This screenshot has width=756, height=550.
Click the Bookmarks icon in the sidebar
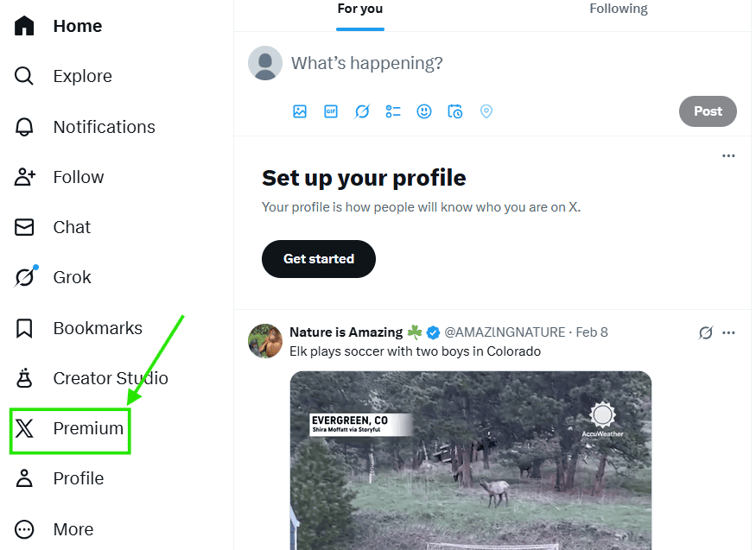pyautogui.click(x=23, y=327)
